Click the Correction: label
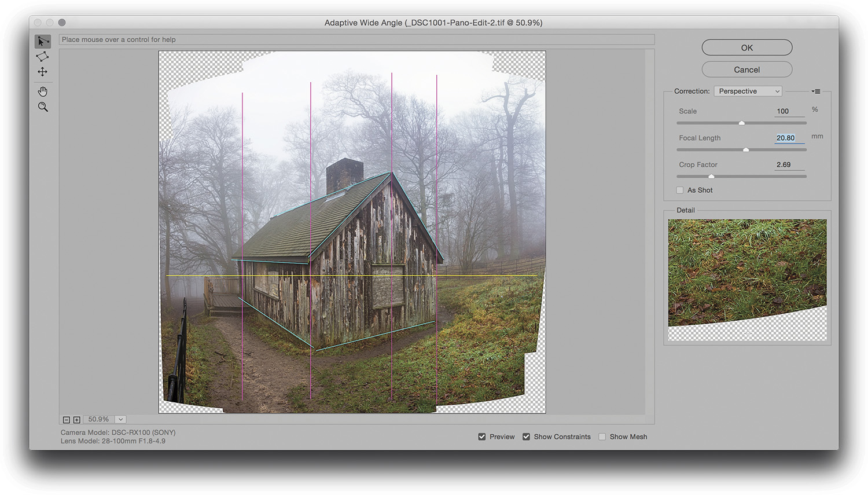The width and height of the screenshot is (868, 495). pyautogui.click(x=692, y=91)
